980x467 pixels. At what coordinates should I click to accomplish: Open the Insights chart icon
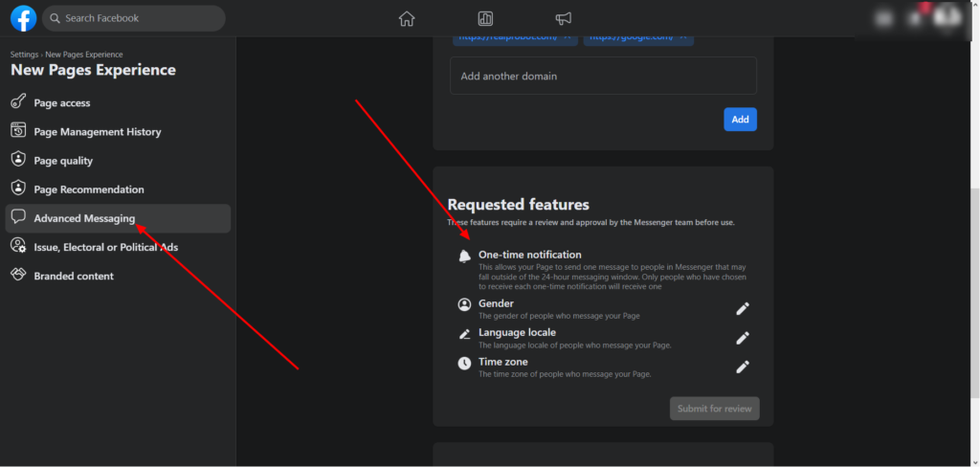(x=485, y=19)
